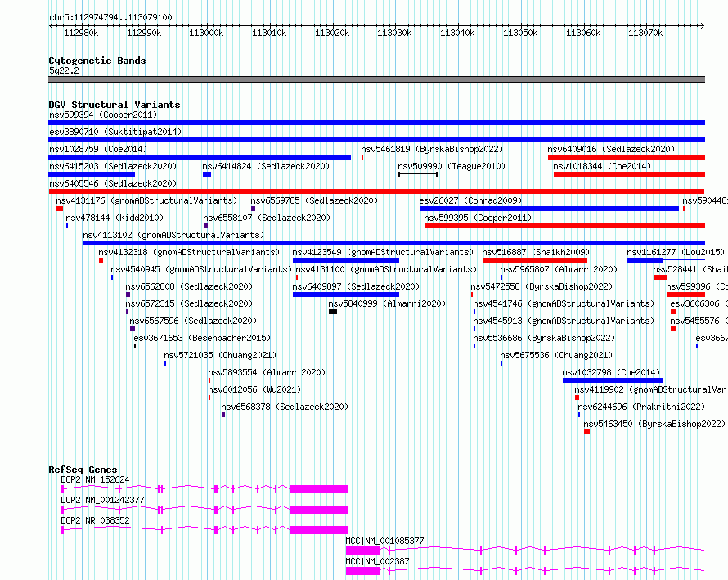Viewport: 728px width, 580px height.
Task: Select the black block under nsv5840999
Action: click(333, 312)
